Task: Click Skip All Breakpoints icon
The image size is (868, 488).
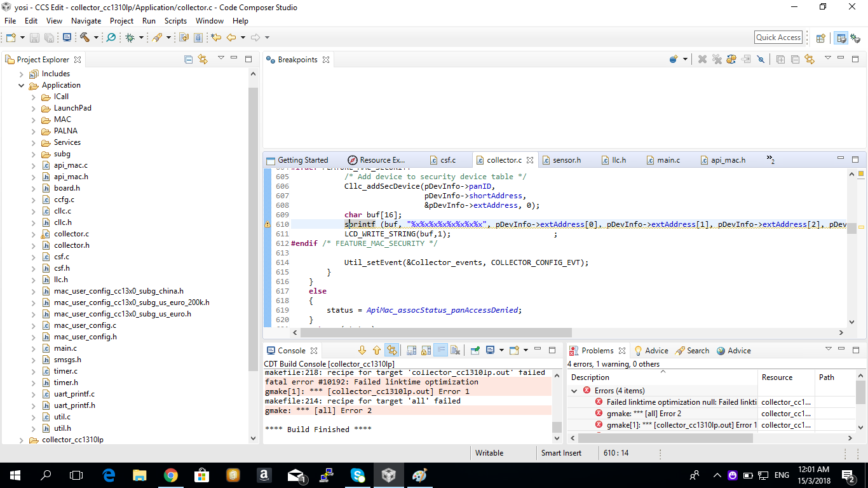Action: (761, 60)
